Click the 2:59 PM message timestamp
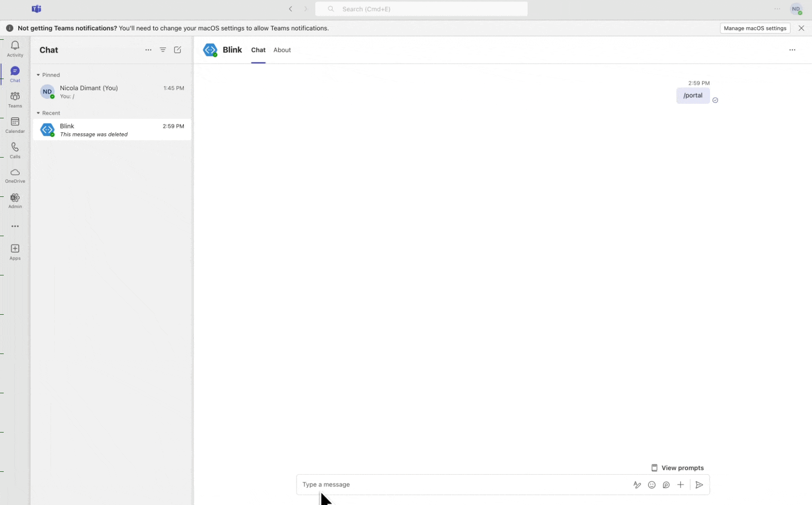This screenshot has width=812, height=505. 699,83
